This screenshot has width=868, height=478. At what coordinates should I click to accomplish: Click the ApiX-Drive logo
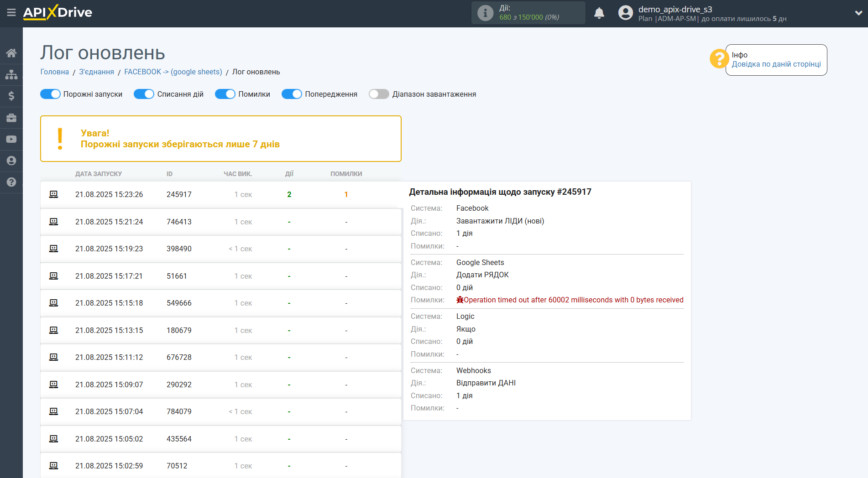pos(58,12)
